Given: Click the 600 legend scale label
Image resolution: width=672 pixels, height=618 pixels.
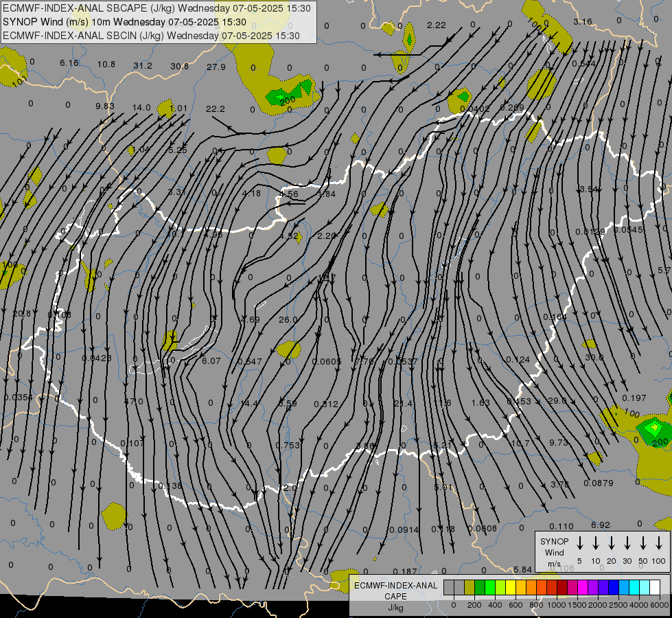Looking at the screenshot, I should tap(515, 605).
